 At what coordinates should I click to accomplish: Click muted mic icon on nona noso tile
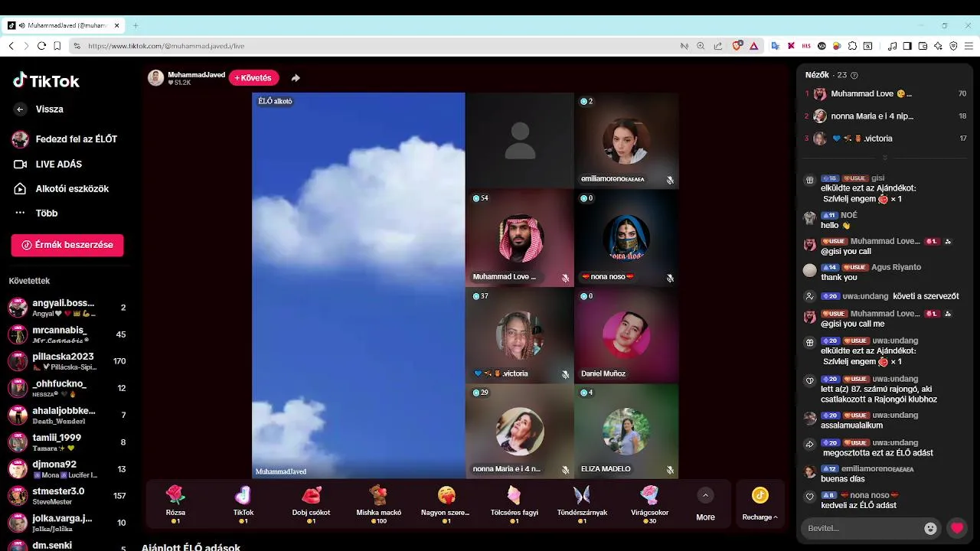click(x=670, y=278)
